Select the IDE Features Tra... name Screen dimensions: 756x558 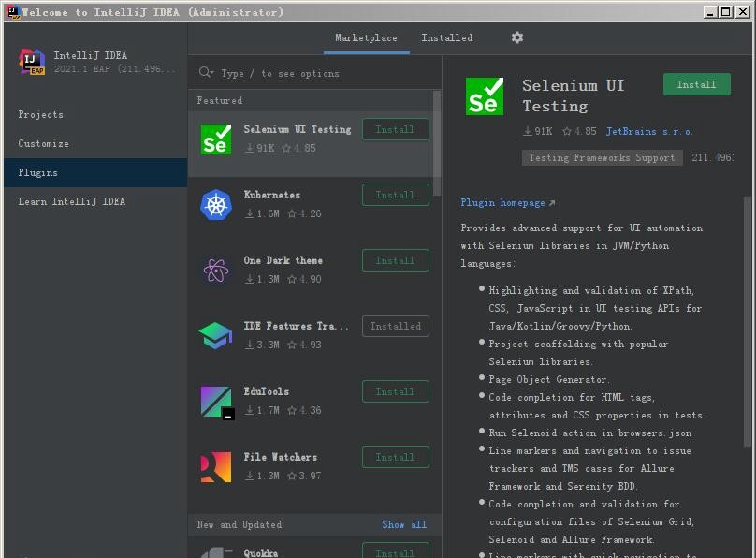pyautogui.click(x=296, y=326)
